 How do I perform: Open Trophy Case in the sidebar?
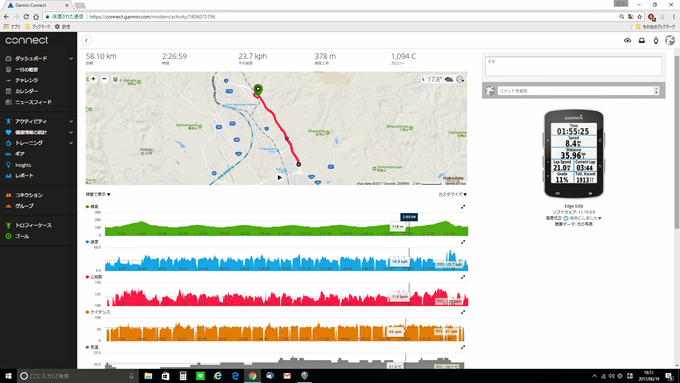(33, 226)
